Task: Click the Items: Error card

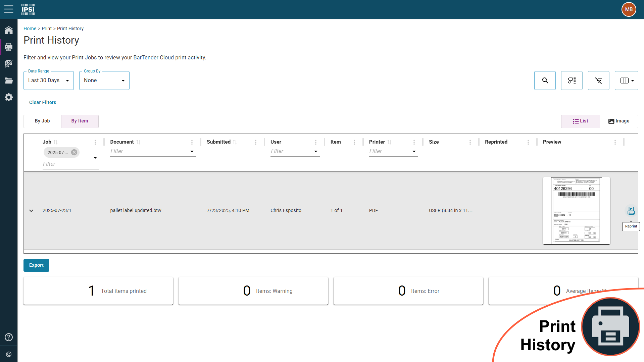Action: [x=408, y=291]
